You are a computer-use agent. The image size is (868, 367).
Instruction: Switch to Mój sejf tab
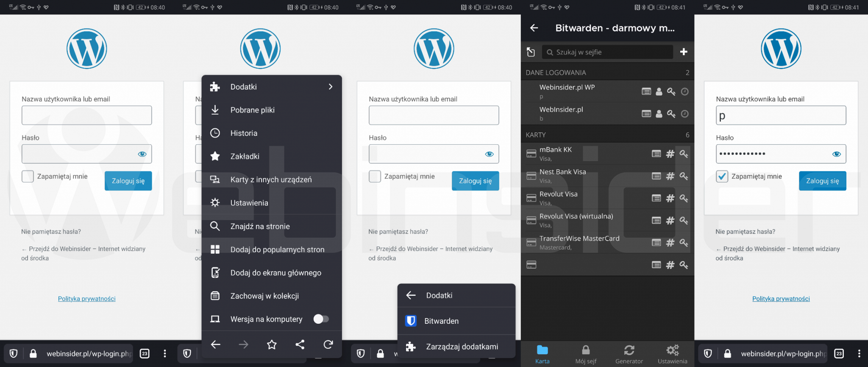[586, 354]
